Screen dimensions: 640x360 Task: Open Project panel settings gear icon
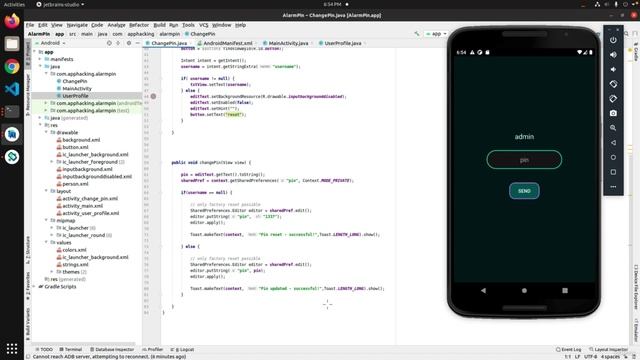click(x=129, y=43)
